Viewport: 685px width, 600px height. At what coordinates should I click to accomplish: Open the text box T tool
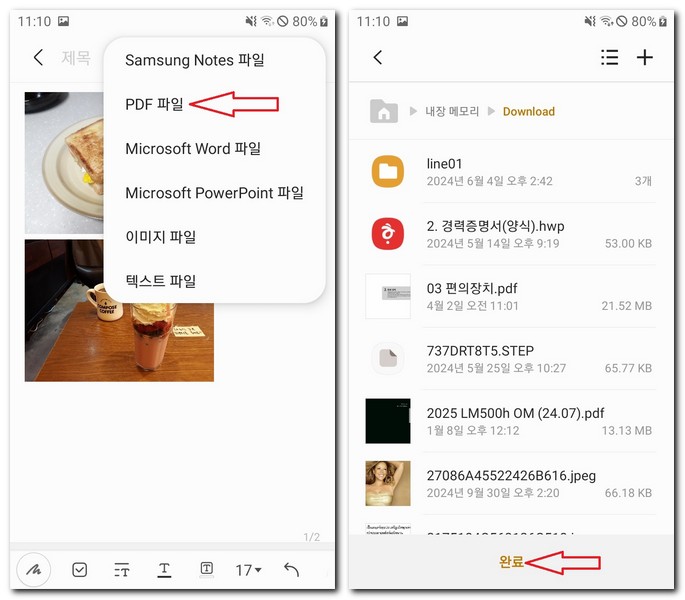coord(207,569)
